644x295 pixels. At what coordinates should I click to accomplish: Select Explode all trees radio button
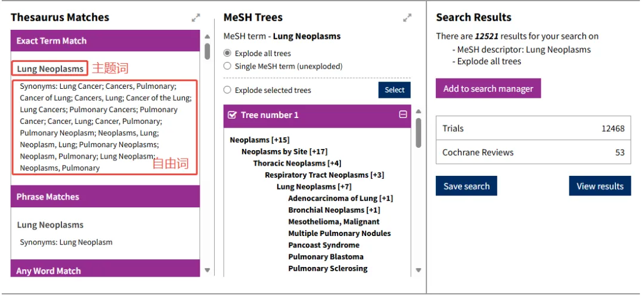[227, 53]
